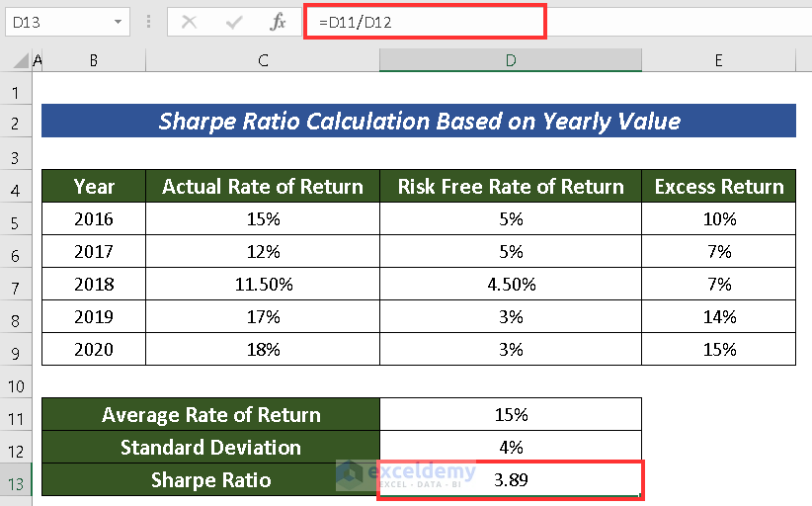Screen dimensions: 812x506
Task: Select the cell containing 2018
Action: tap(94, 284)
